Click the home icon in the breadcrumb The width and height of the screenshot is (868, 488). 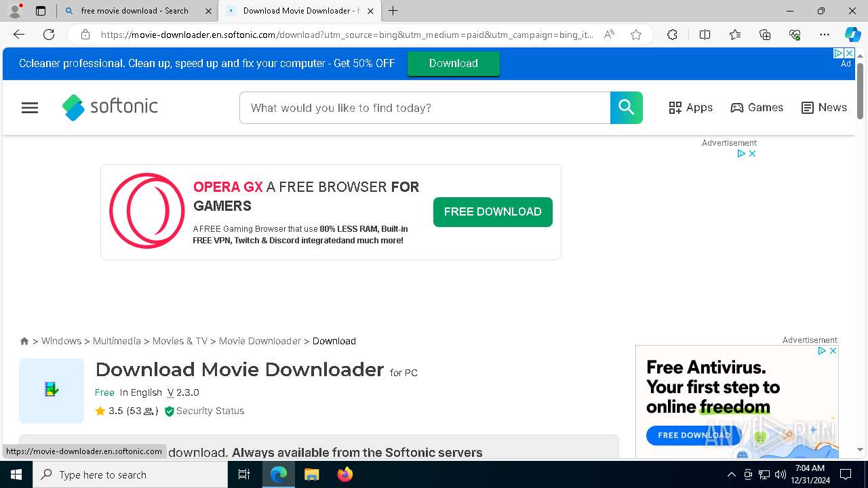(x=24, y=341)
